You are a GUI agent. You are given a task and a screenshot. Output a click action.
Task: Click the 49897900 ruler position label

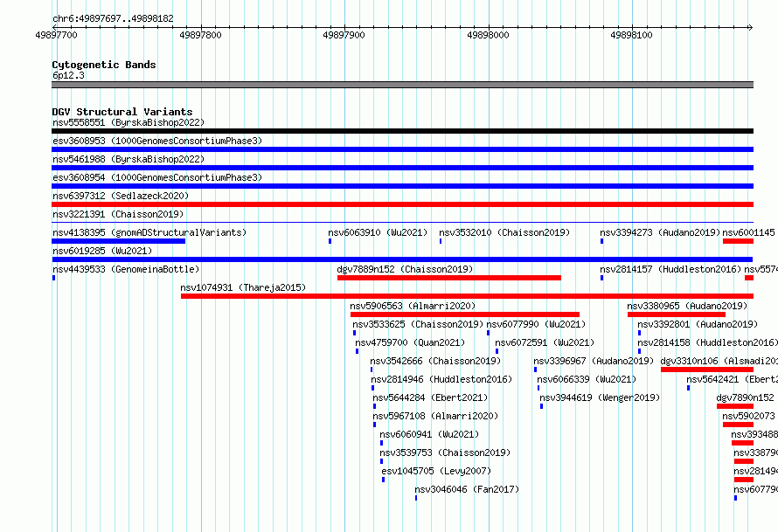tap(344, 35)
